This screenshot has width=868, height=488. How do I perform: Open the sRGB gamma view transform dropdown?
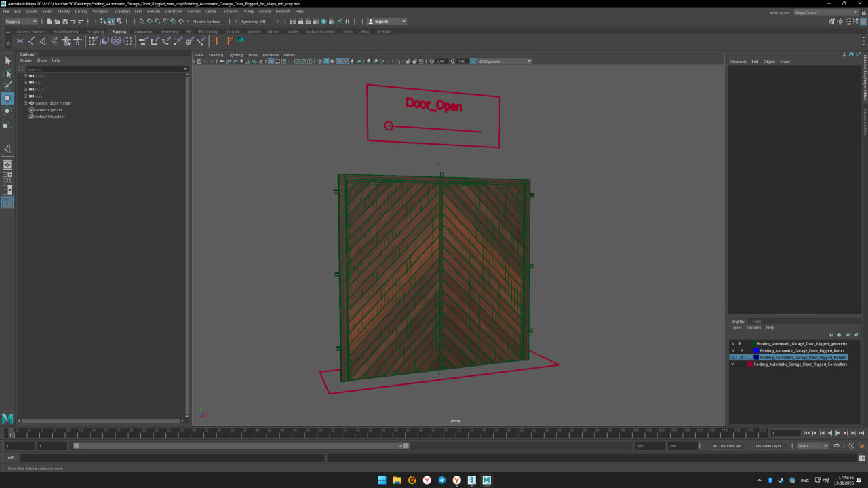coord(504,61)
